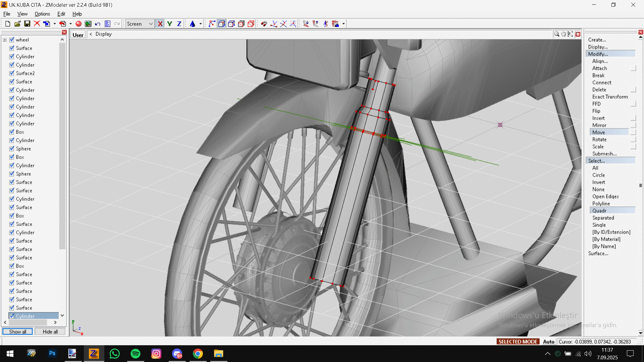Uncheck the Sphere object visibility checkbox
This screenshot has width=644, height=362.
point(12,148)
